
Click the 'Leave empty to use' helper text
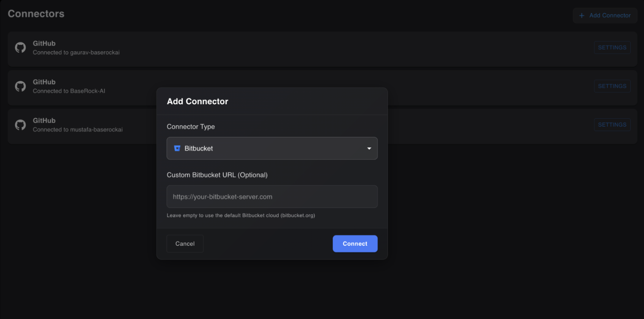[x=241, y=215]
